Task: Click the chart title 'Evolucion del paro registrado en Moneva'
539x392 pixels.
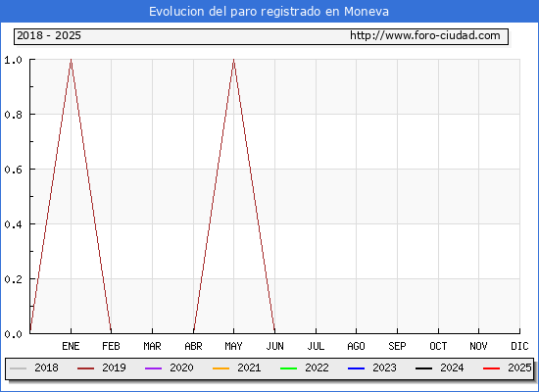Action: click(269, 12)
